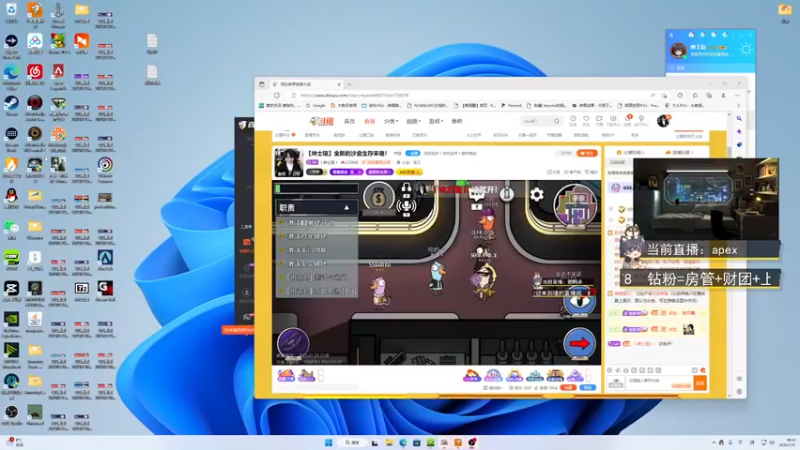The width and height of the screenshot is (800, 450).
Task: Open the Steam desktop shortcut
Action: [11, 106]
